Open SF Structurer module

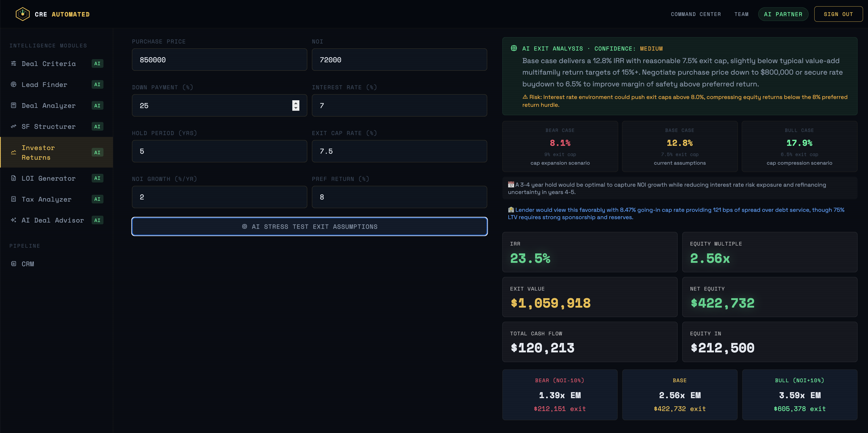57,127
